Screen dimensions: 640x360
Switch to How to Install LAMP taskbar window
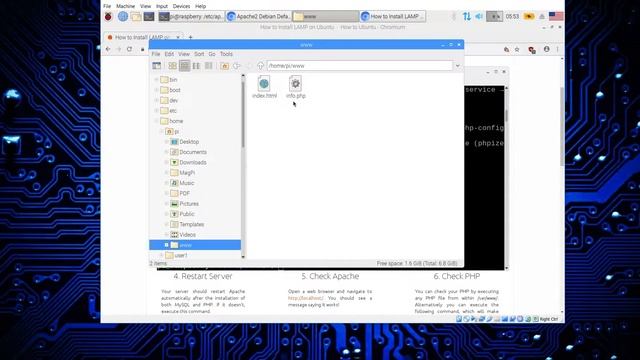(393, 16)
